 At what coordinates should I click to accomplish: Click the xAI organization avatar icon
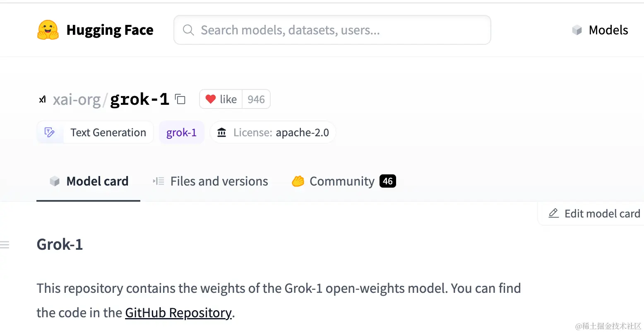[42, 99]
